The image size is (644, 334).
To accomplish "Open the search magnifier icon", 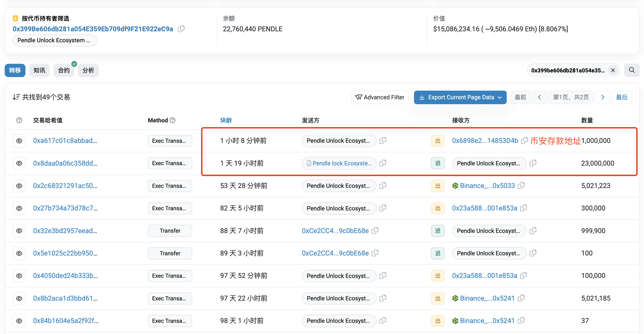I will [x=632, y=70].
